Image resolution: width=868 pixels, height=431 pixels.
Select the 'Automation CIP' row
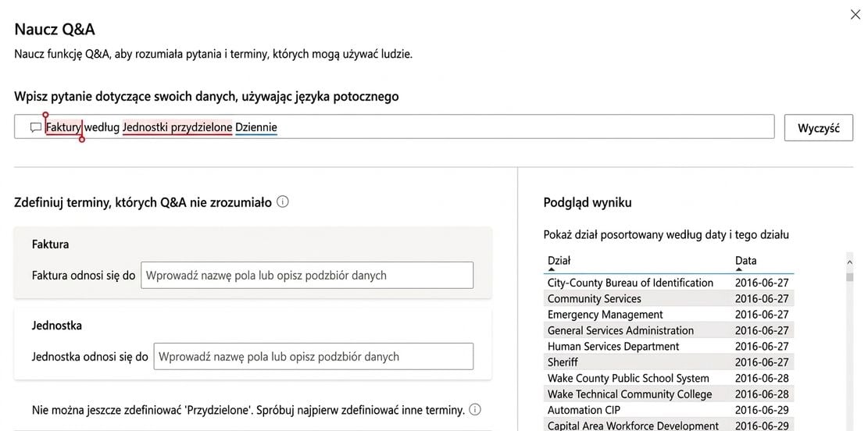click(x=669, y=411)
